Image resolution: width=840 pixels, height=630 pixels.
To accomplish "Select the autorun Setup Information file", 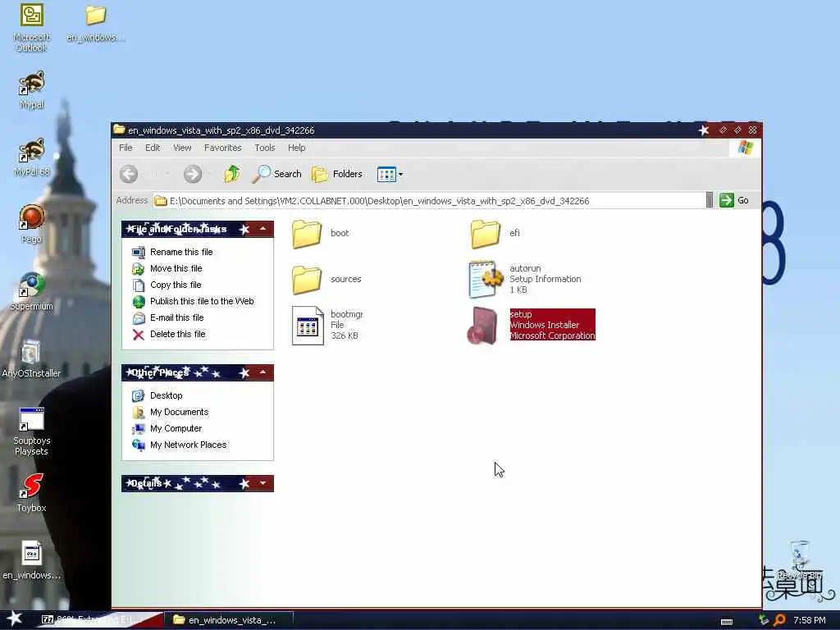I will tap(525, 279).
